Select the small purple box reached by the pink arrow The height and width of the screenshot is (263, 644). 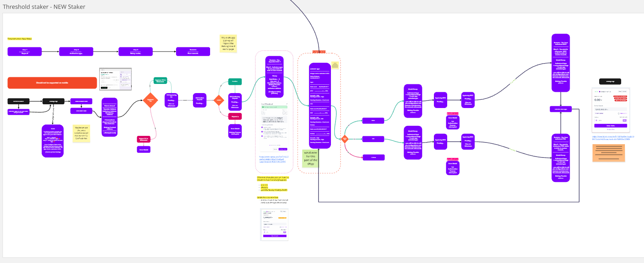pos(373,157)
